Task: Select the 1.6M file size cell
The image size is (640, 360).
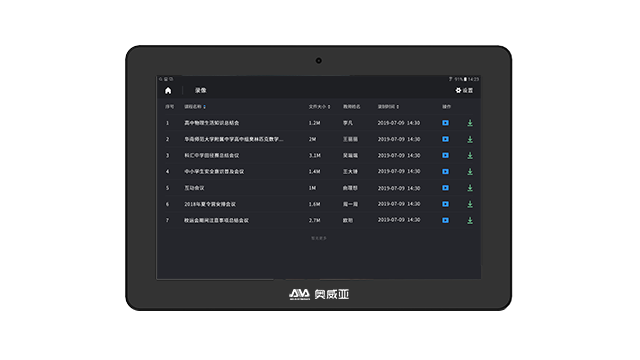Action: pyautogui.click(x=314, y=204)
